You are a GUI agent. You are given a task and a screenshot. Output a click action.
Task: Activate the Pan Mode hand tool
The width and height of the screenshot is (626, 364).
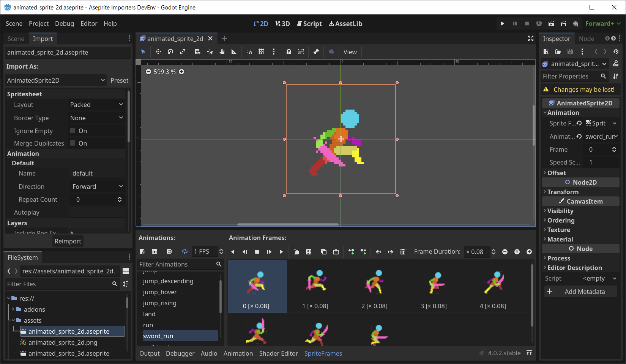click(222, 52)
